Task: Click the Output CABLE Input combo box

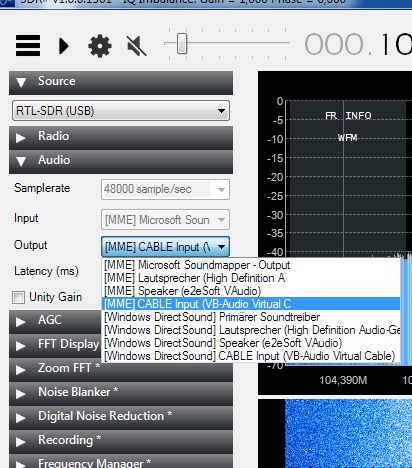Action: (x=165, y=247)
